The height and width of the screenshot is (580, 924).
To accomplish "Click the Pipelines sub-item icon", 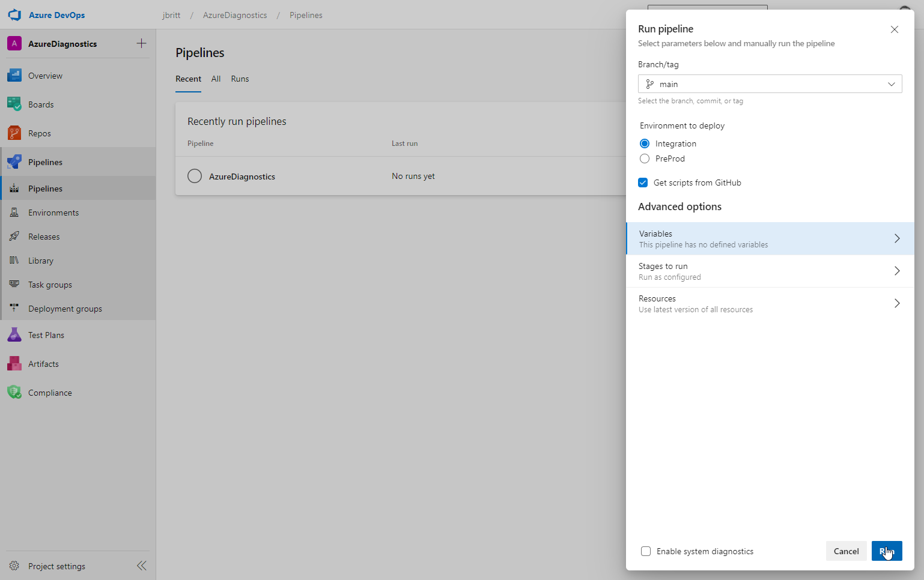I will (14, 189).
